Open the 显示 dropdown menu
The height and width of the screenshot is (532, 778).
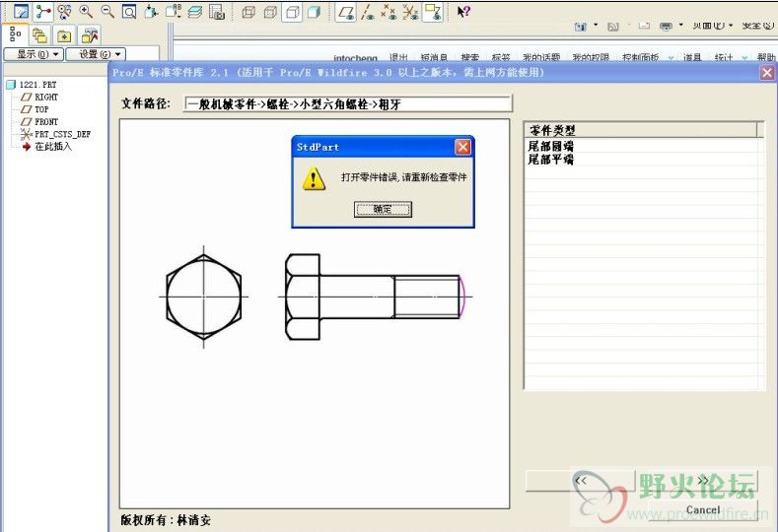pyautogui.click(x=34, y=54)
